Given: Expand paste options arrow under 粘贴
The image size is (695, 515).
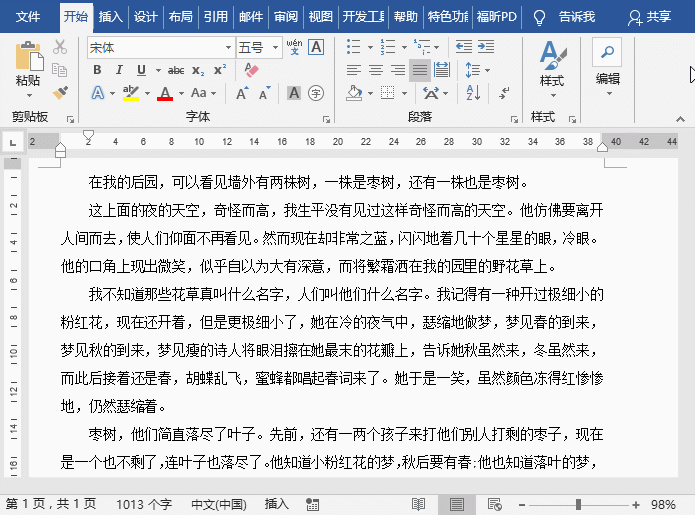Looking at the screenshot, I should (29, 95).
